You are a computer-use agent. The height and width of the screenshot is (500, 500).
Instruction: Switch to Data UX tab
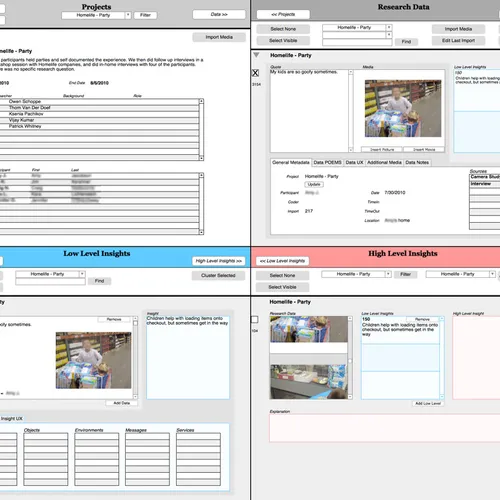354,162
